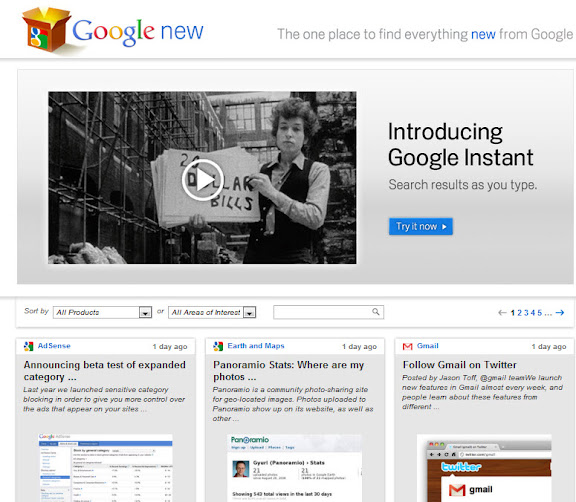This screenshot has height=502, width=576.
Task: Go to page 3 of results
Action: point(526,313)
